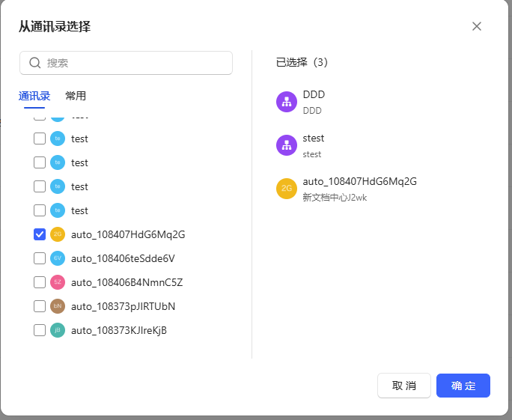Click the blue 6V avatar for auto_108406teSdde6V
This screenshot has height=420, width=512.
(x=58, y=258)
